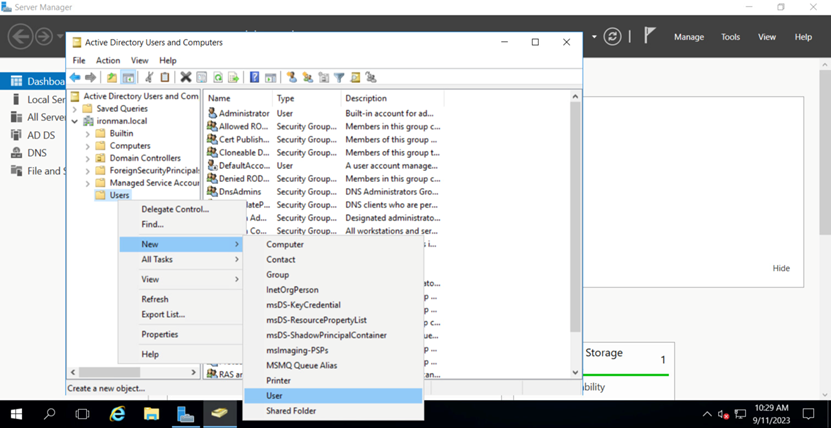
Task: Click the blue question mark Help icon
Action: (254, 78)
